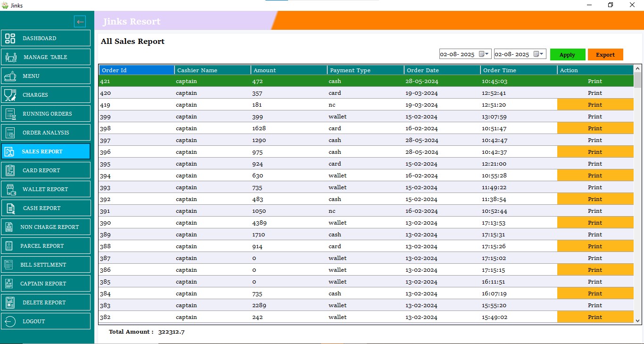Click the Captain Report icon

(x=9, y=284)
